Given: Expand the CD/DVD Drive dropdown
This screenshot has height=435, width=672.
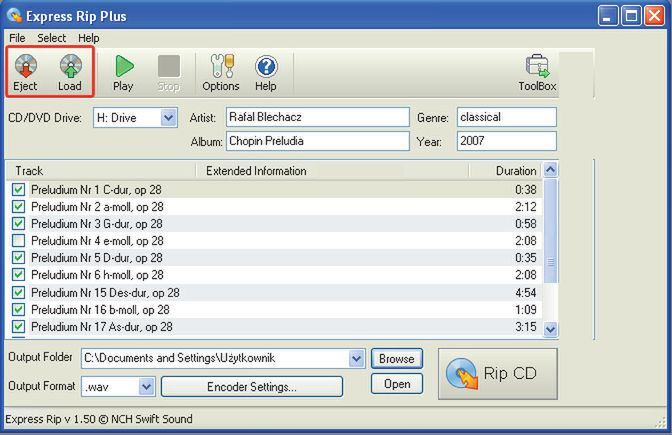Looking at the screenshot, I should (x=169, y=117).
